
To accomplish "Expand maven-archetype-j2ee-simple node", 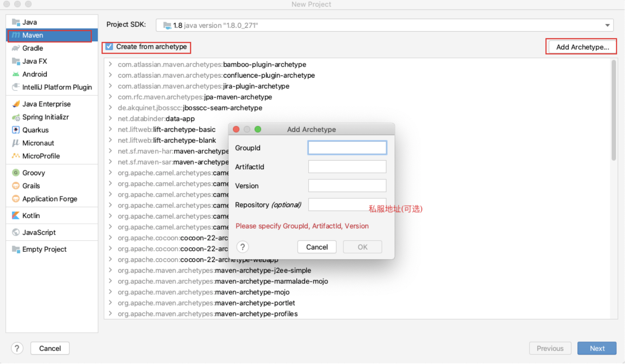I will (x=110, y=270).
